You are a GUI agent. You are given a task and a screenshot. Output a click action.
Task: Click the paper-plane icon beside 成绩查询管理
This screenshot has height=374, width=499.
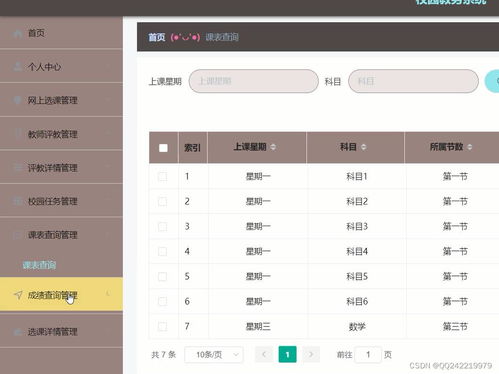[x=18, y=295]
